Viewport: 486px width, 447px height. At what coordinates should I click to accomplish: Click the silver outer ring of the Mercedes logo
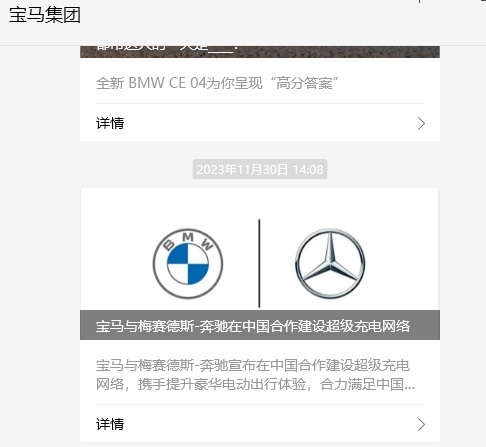[x=330, y=230]
